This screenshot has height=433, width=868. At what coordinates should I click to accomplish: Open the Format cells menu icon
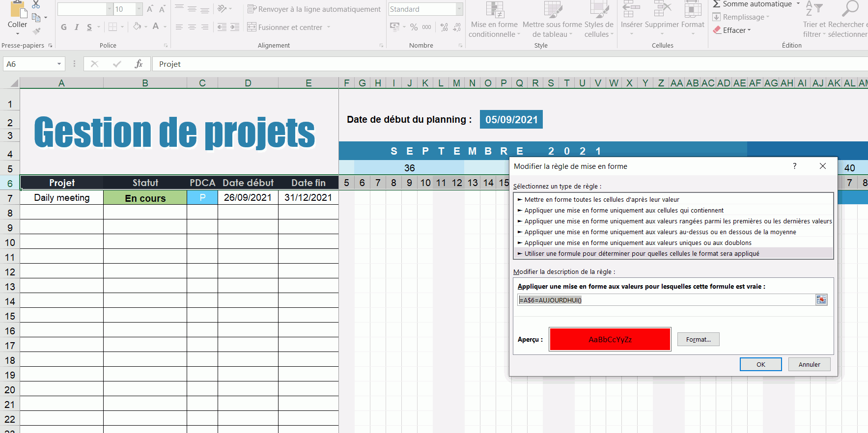pos(693,9)
